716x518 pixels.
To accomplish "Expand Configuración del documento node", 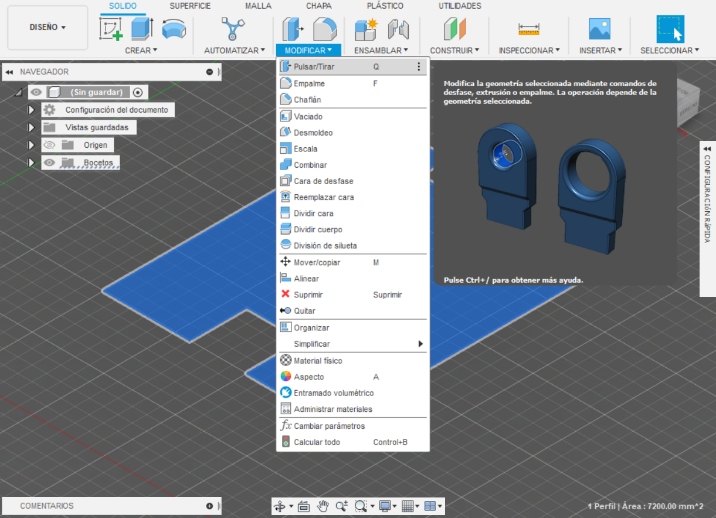I will pos(31,110).
